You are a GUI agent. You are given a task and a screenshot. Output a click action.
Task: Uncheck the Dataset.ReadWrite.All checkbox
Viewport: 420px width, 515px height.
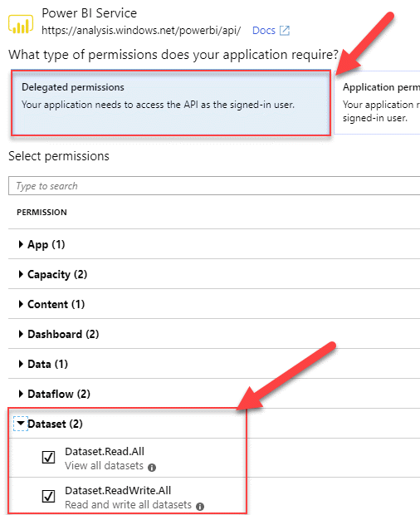click(49, 496)
